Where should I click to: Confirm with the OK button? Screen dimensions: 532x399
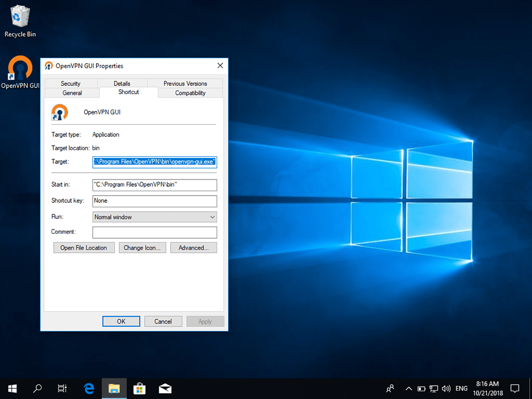click(x=121, y=321)
